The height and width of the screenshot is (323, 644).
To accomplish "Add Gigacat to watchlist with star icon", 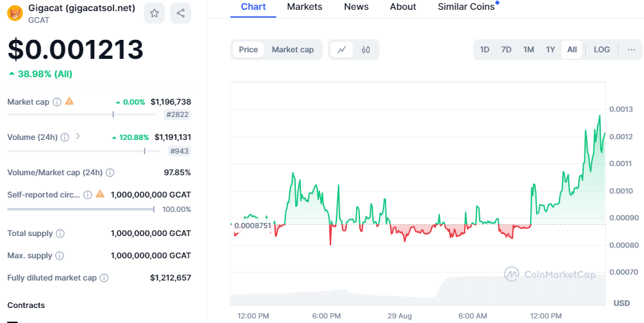I will point(154,13).
